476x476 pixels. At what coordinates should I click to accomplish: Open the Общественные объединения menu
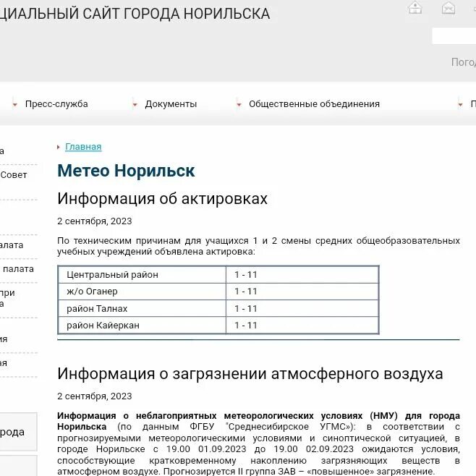point(314,104)
